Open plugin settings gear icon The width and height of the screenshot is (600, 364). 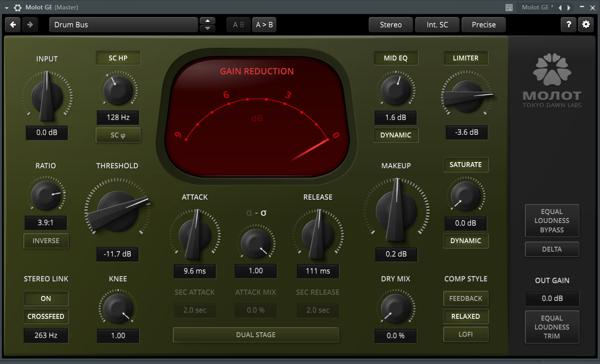coord(586,25)
